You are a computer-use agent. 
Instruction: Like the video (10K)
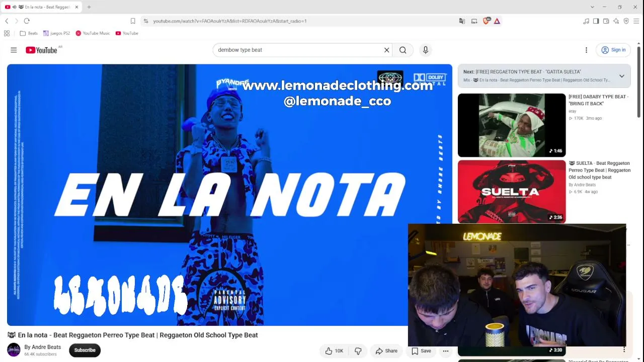[334, 351]
